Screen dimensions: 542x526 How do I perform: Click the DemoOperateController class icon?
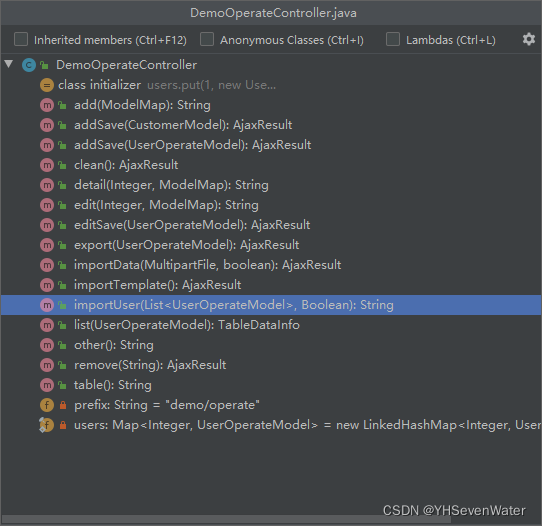(x=29, y=65)
